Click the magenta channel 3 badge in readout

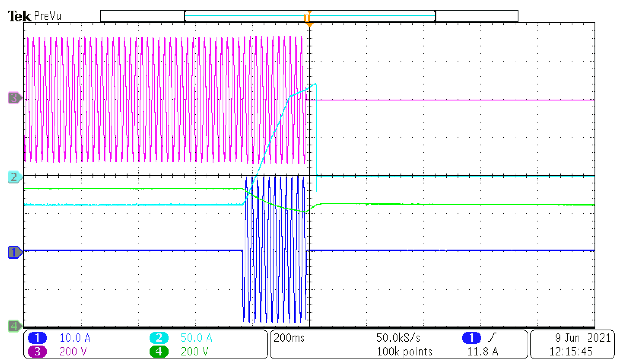[37, 352]
